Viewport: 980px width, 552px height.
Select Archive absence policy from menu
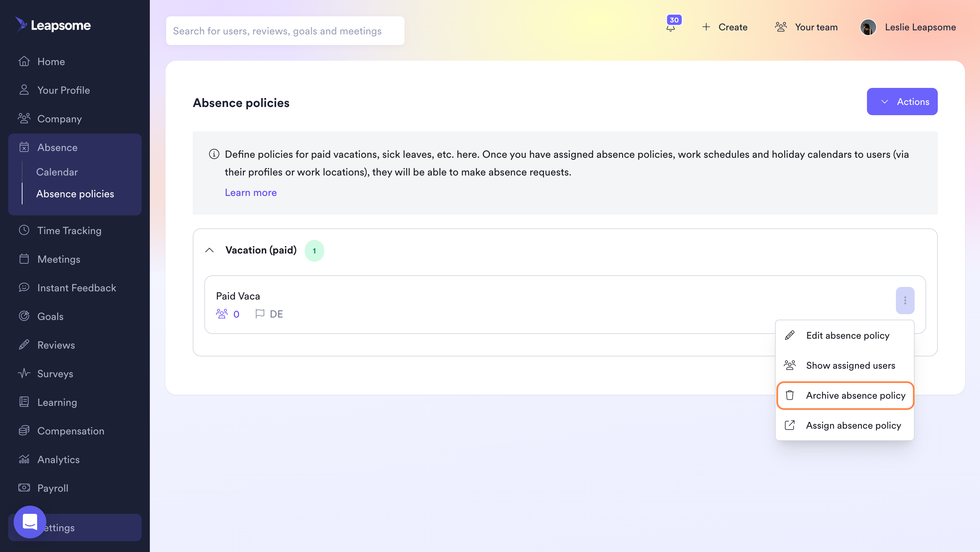coord(845,396)
